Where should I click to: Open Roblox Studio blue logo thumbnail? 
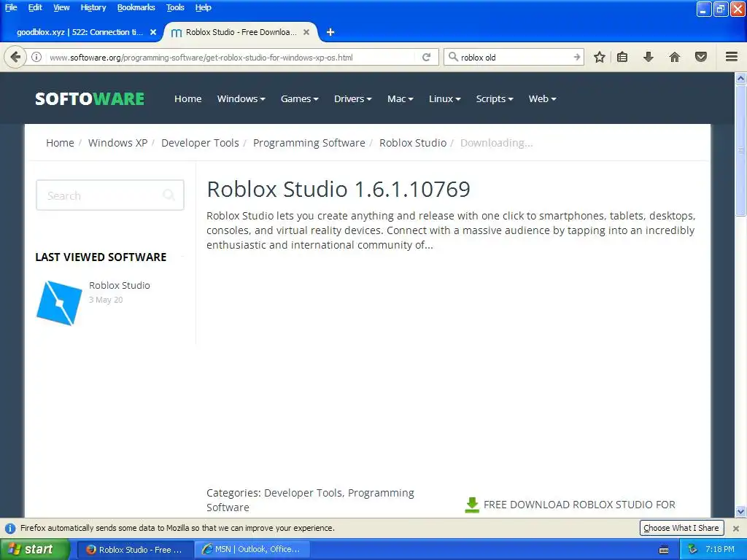(x=60, y=303)
